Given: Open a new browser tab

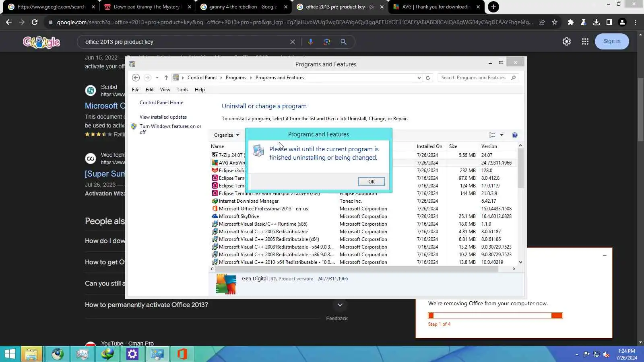Looking at the screenshot, I should 493,7.
